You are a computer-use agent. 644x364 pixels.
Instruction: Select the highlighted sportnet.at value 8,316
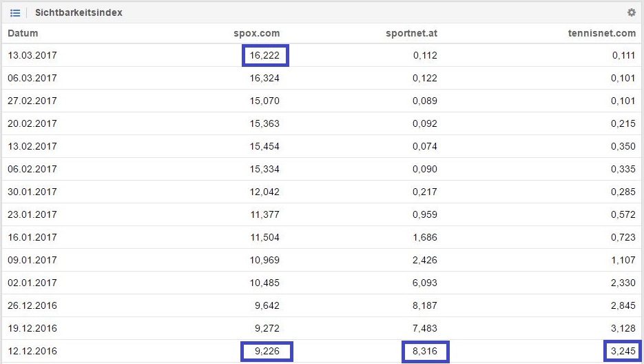[x=424, y=351]
